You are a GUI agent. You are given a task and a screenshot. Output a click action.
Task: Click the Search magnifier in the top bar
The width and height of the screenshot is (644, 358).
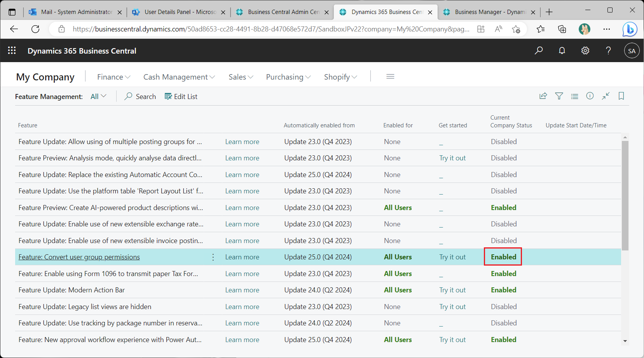(x=539, y=50)
